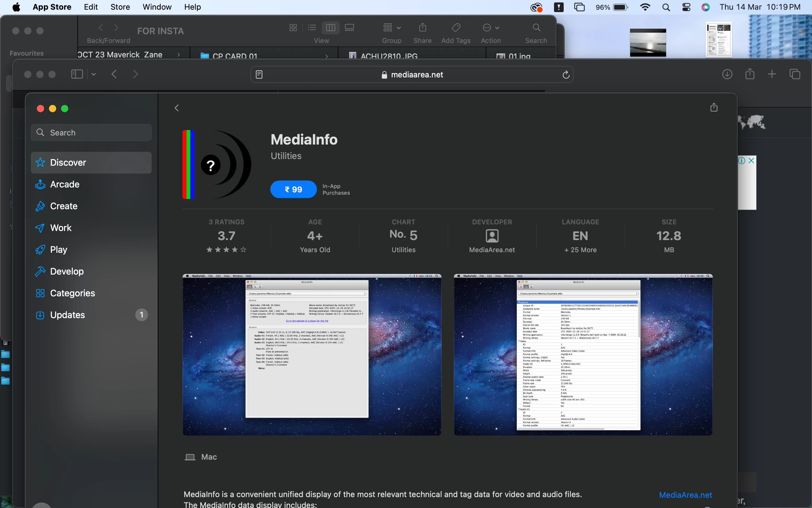
Task: Switch Finder to column view
Action: coord(330,28)
